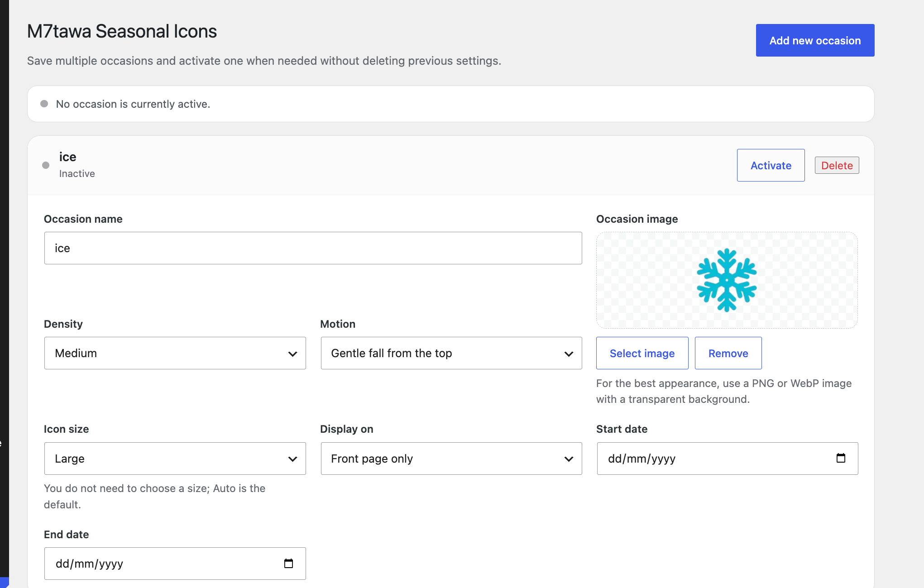924x588 pixels.
Task: Expand the Motion dropdown
Action: tap(451, 353)
